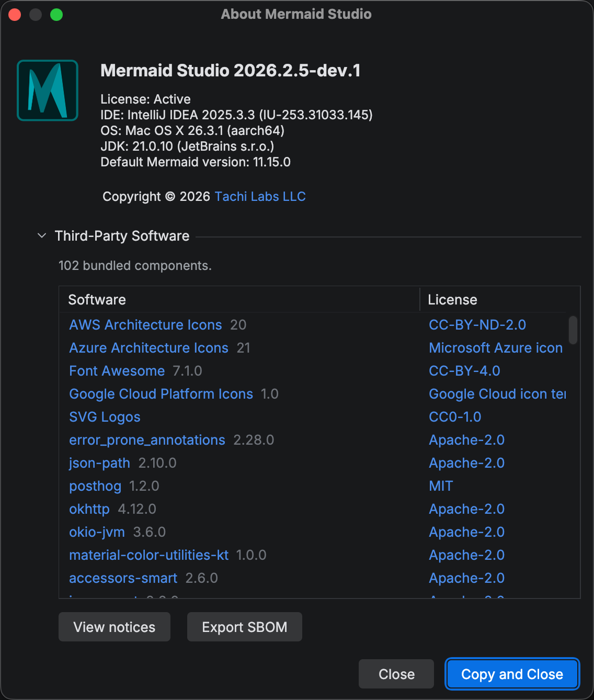Click the green zoom window button

tap(56, 15)
